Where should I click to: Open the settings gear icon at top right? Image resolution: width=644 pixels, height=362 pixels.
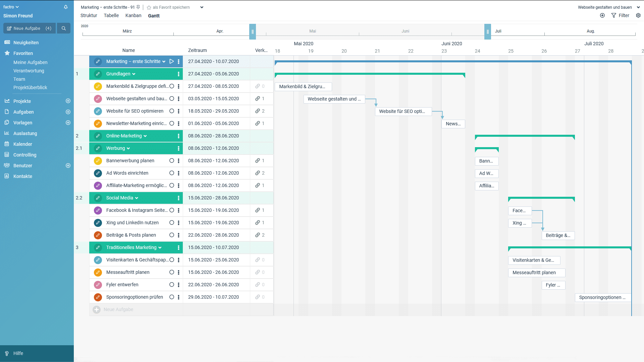638,15
